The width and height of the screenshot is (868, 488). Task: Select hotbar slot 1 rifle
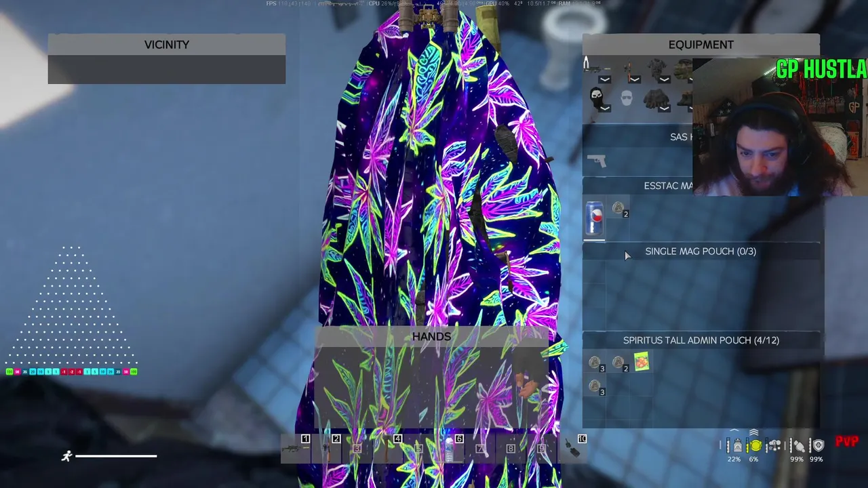(296, 449)
